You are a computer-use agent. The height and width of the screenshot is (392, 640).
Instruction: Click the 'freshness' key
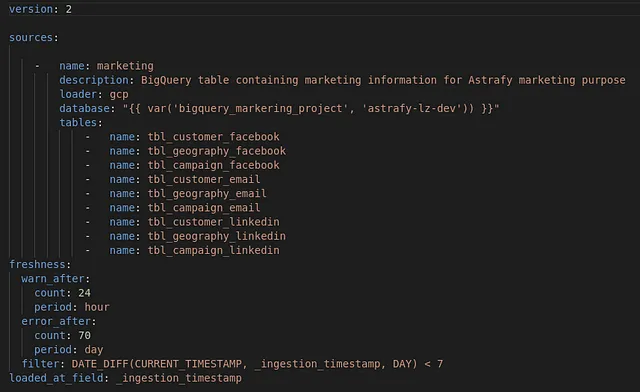[x=38, y=265]
